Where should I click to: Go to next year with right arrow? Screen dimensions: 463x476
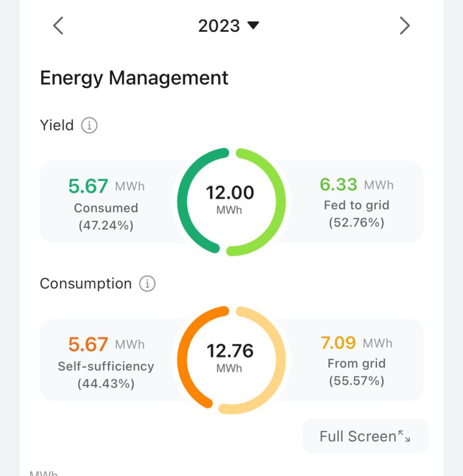click(x=404, y=25)
